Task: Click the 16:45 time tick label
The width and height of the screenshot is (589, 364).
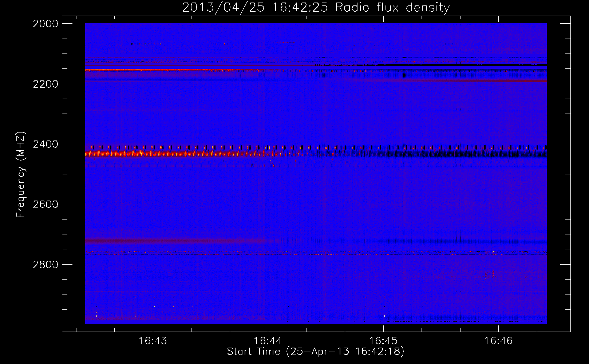Action: 383,341
